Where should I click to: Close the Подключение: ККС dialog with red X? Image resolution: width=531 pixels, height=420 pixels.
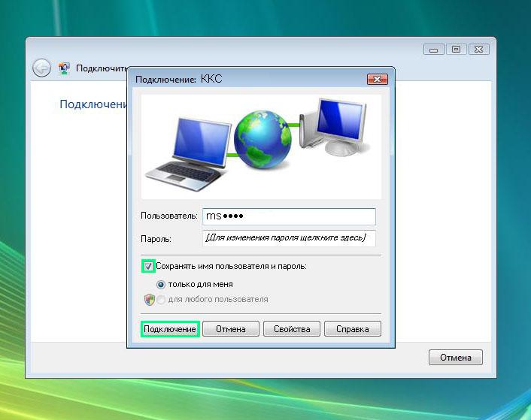point(377,79)
